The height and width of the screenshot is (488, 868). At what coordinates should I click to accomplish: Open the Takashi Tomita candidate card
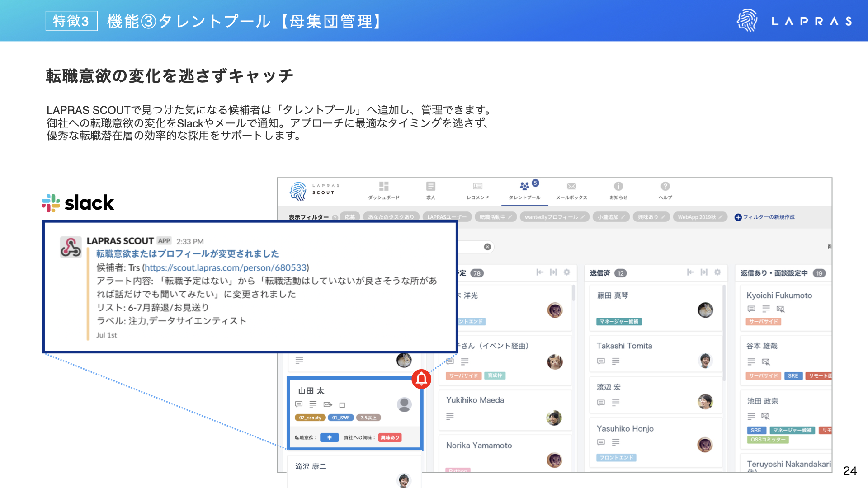coord(656,354)
